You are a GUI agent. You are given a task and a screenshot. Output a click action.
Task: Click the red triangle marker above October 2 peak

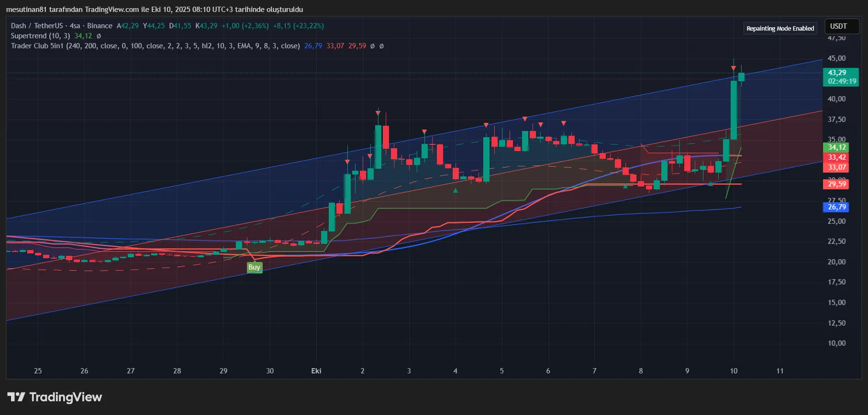(378, 113)
